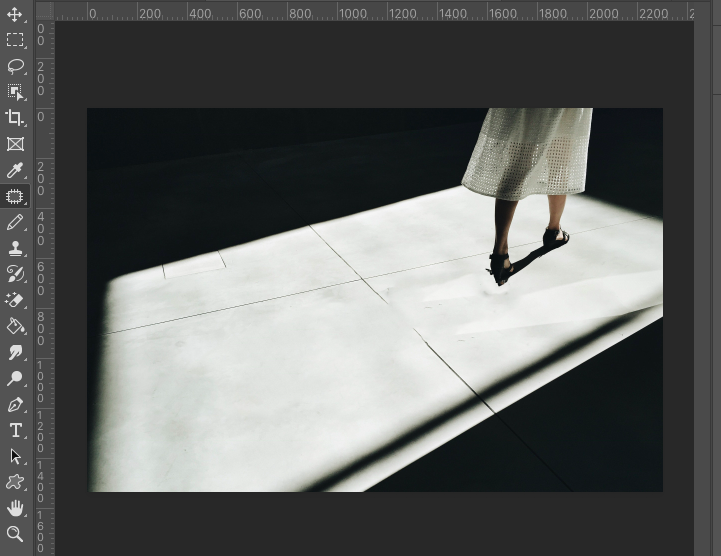The height and width of the screenshot is (556, 721).
Task: Select the Path Selection arrow tool
Action: click(x=15, y=457)
